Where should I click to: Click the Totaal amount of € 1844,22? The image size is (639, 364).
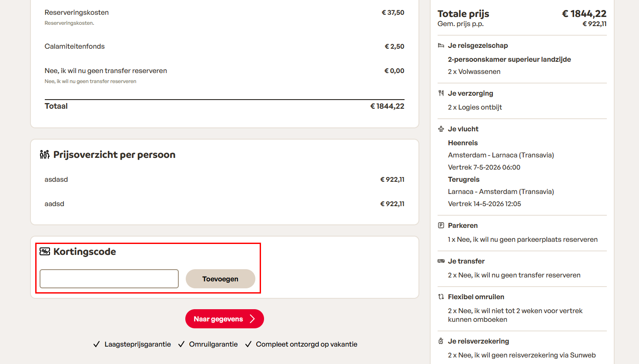coord(387,106)
